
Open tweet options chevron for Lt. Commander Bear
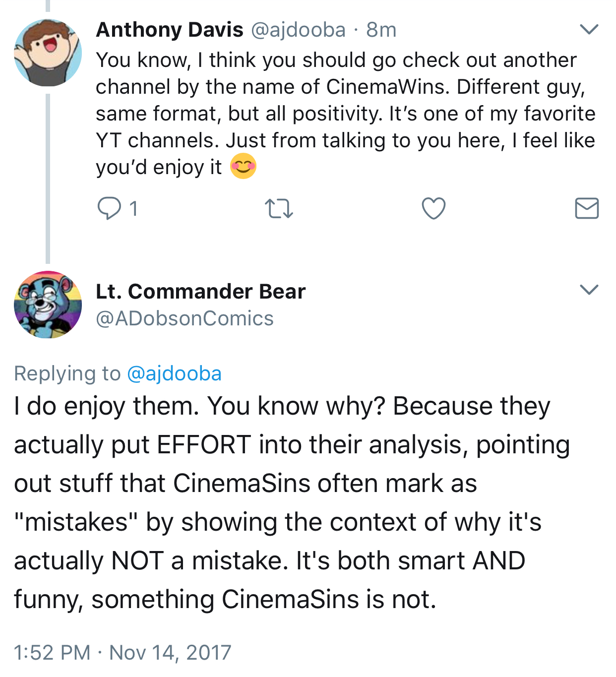coord(589,290)
